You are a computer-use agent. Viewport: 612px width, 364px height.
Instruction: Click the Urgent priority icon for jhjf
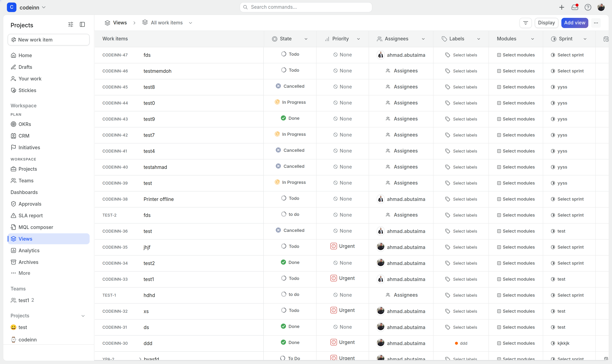click(x=333, y=246)
